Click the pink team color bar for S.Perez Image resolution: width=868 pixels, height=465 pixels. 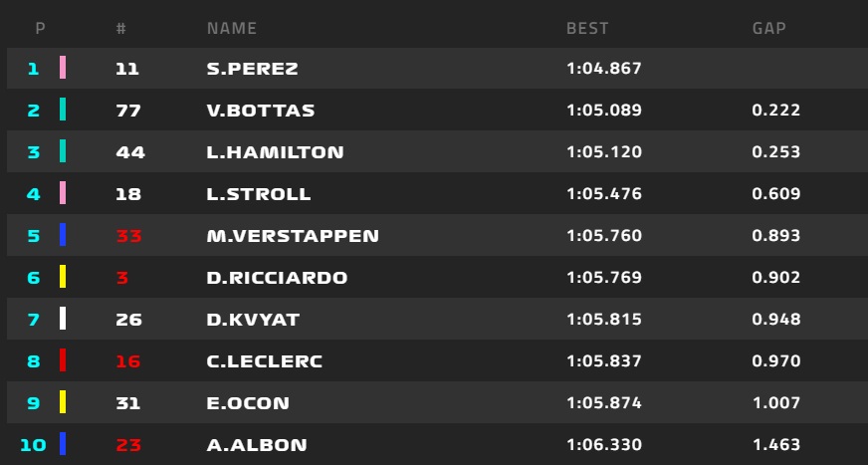pos(63,68)
